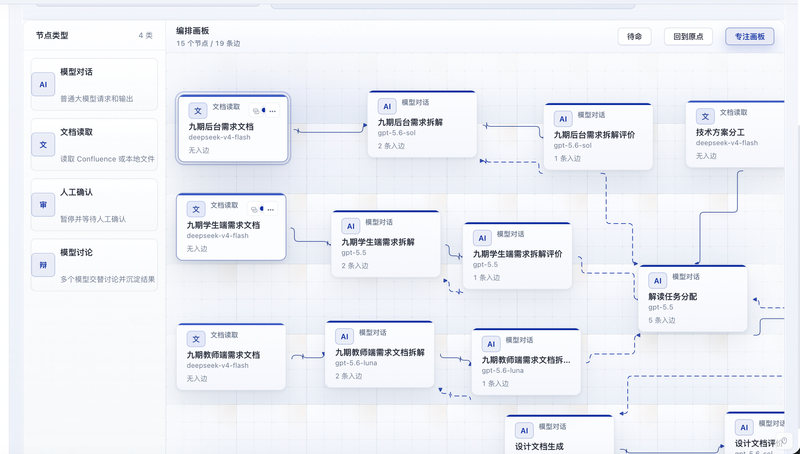Click the AI icon on 九期后台需求拆解 node
This screenshot has height=454, width=800.
[387, 107]
